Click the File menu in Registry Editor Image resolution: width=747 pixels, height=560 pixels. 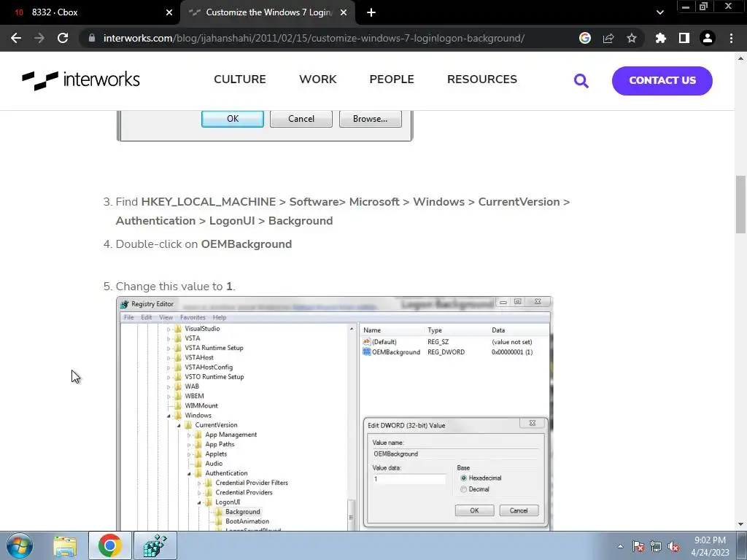coord(128,317)
